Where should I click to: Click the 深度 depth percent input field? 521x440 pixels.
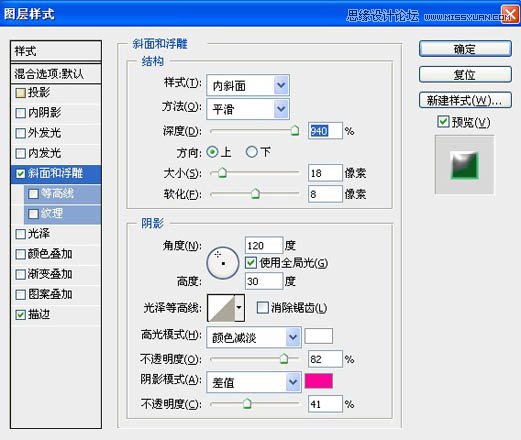click(325, 131)
